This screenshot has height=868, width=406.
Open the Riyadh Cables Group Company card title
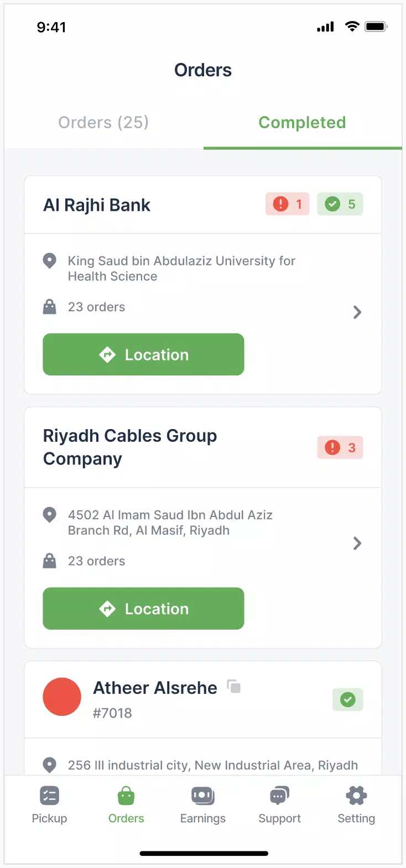[130, 447]
